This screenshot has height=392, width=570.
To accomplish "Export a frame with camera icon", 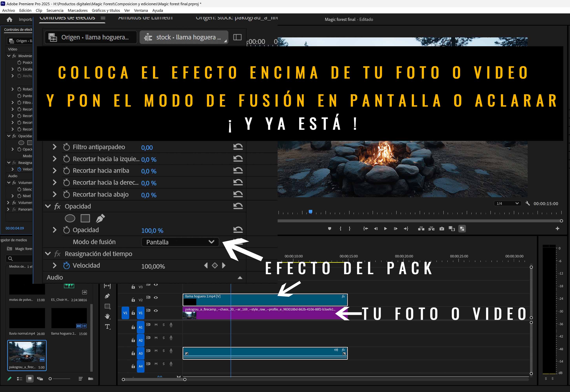I will click(442, 229).
